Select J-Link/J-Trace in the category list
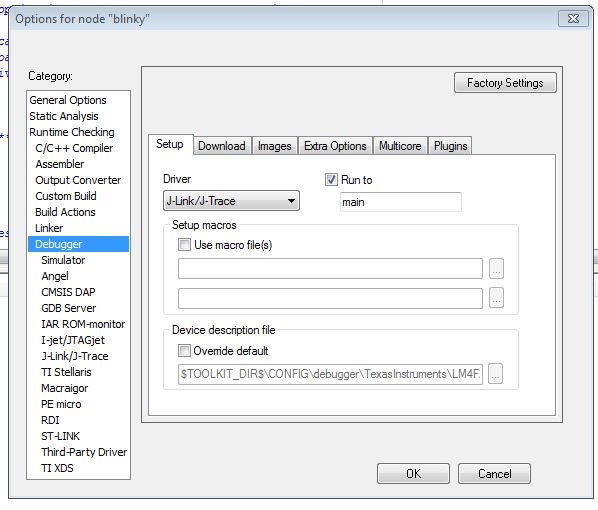 78,356
